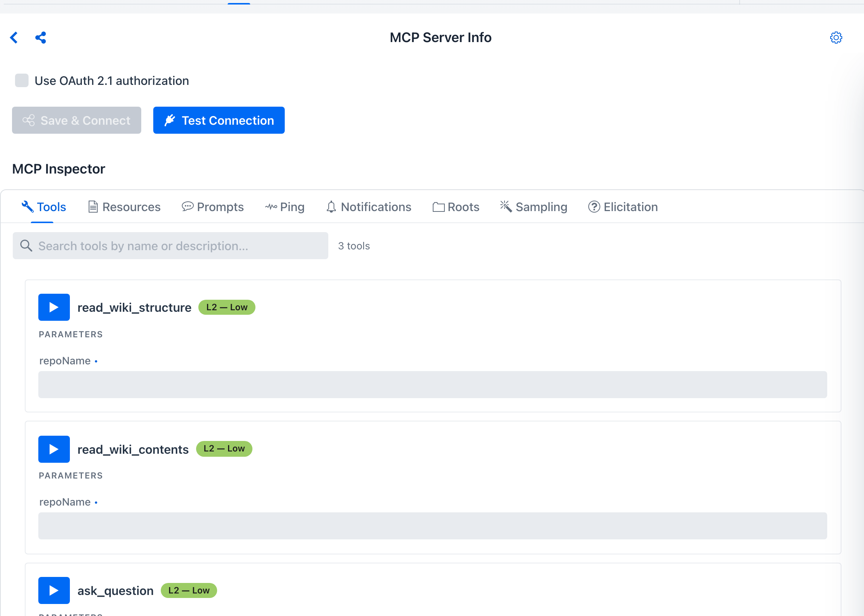
Task: Click L2 — Low badge on read_wiki_contents
Action: click(x=224, y=449)
